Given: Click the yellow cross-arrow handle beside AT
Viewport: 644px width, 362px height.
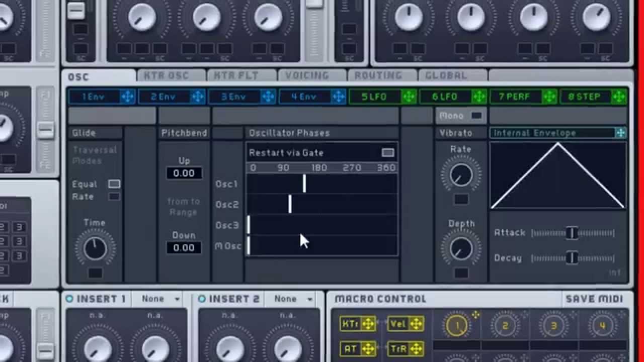Looking at the screenshot, I should [x=368, y=348].
